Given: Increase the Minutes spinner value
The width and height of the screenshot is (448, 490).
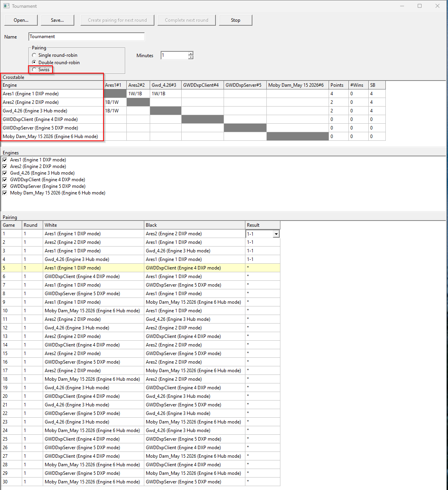Looking at the screenshot, I should (191, 53).
